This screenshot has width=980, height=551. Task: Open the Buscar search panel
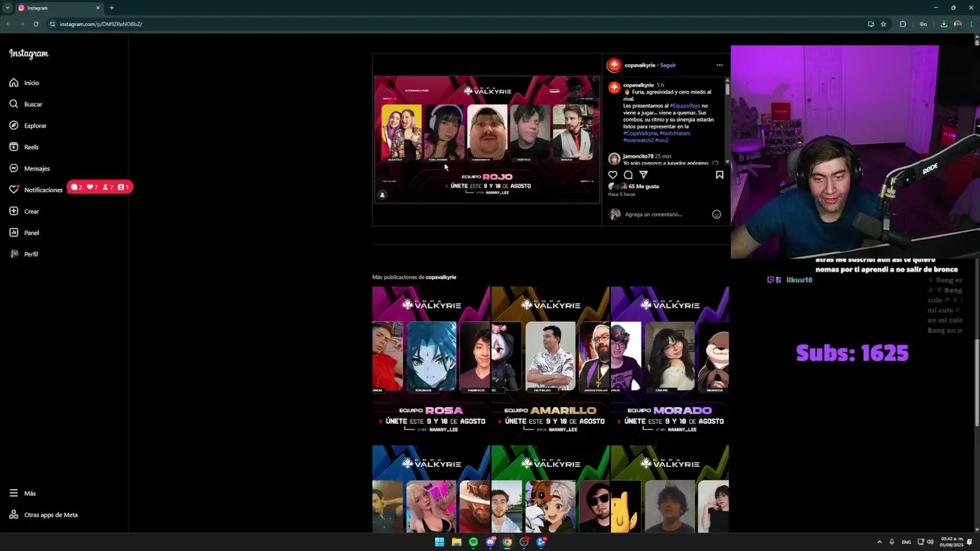[x=26, y=104]
